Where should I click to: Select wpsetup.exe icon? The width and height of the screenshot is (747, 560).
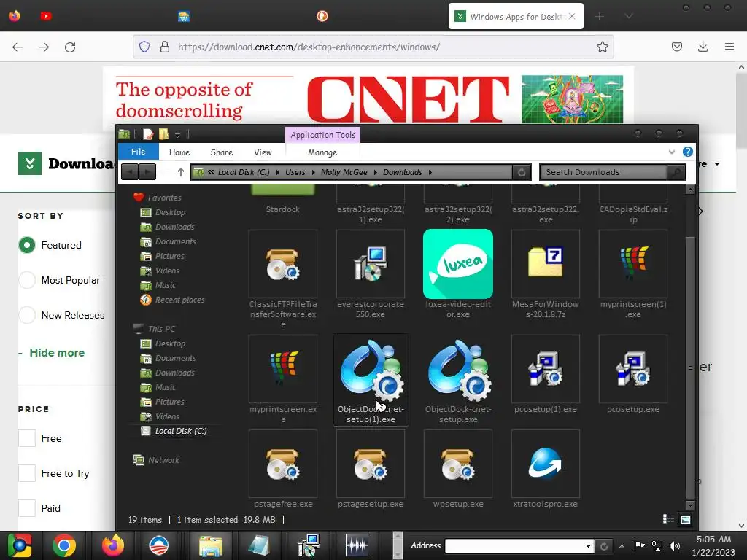(458, 464)
